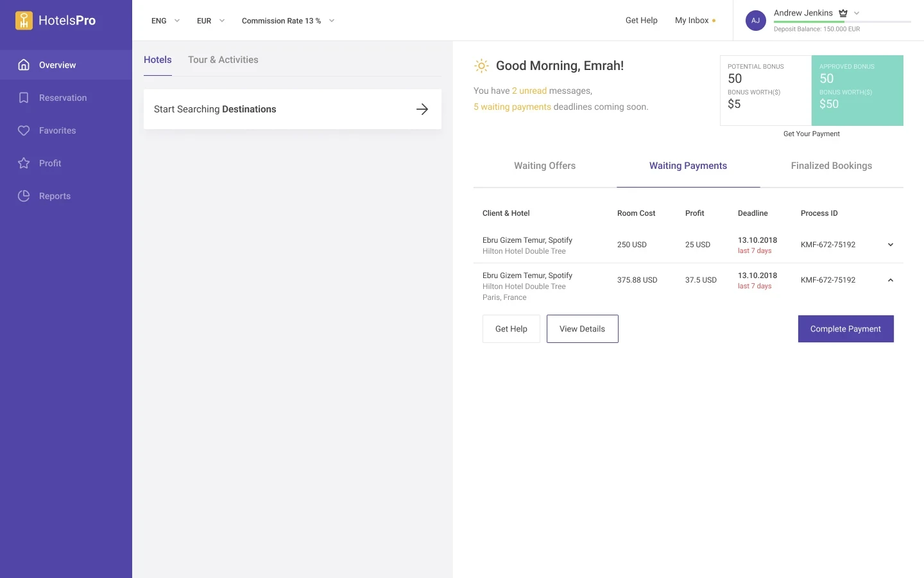The height and width of the screenshot is (578, 924).
Task: Click the AJ user avatar
Action: [x=755, y=21]
